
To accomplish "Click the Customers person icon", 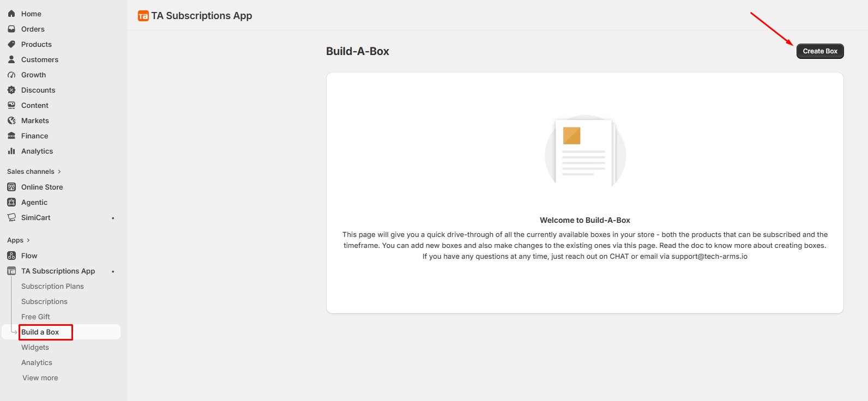I will coord(11,59).
